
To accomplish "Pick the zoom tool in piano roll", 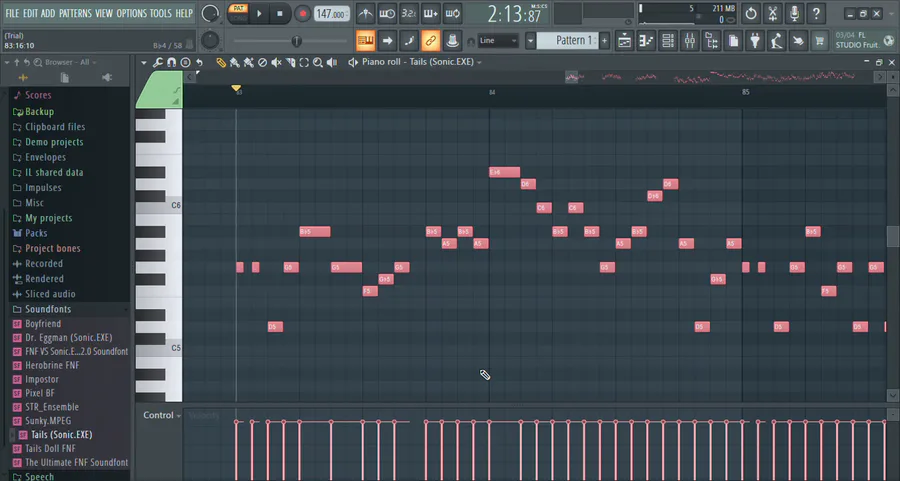I will 318,62.
